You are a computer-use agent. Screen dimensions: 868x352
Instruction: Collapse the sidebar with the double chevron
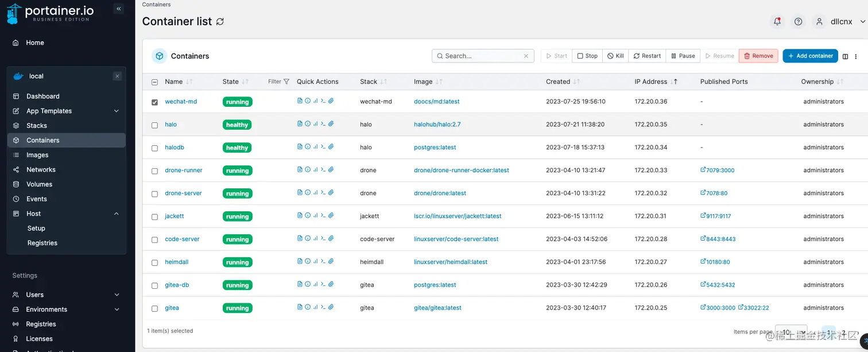click(x=119, y=9)
